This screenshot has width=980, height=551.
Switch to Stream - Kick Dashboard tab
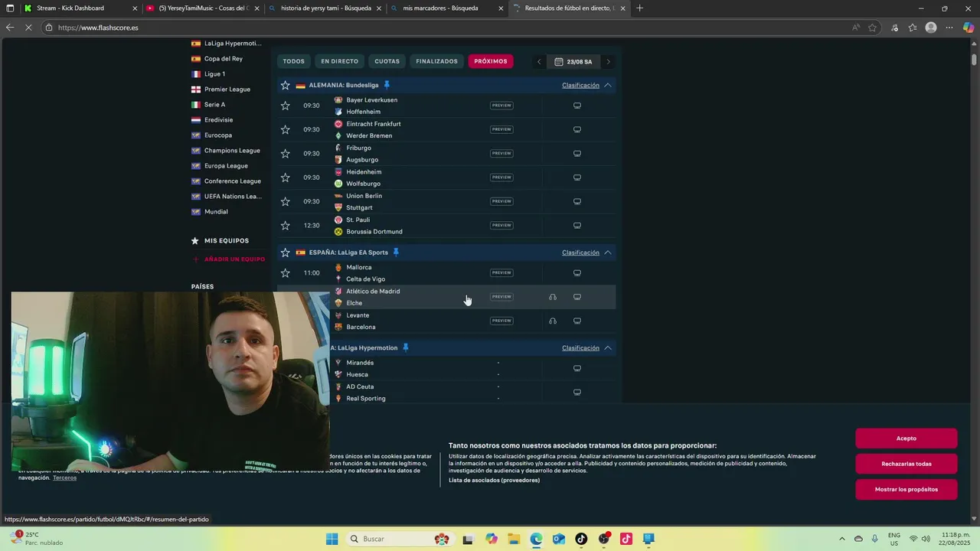(80, 8)
